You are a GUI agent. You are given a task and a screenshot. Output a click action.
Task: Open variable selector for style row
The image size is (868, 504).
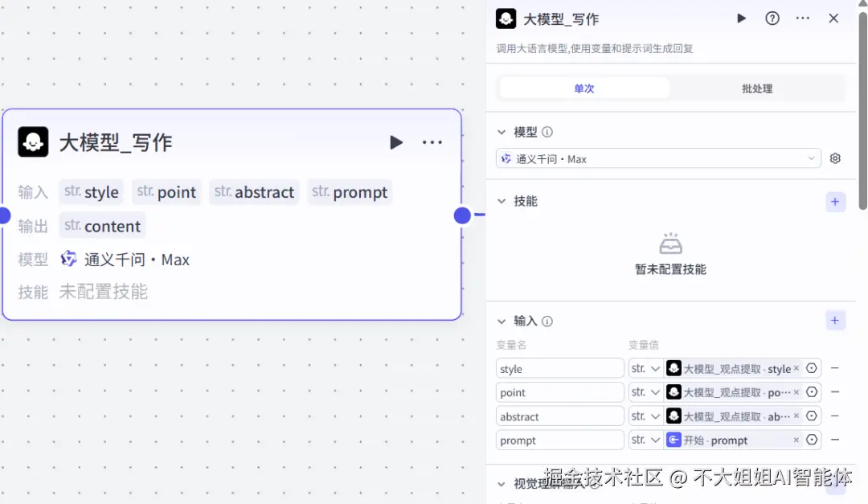[812, 368]
